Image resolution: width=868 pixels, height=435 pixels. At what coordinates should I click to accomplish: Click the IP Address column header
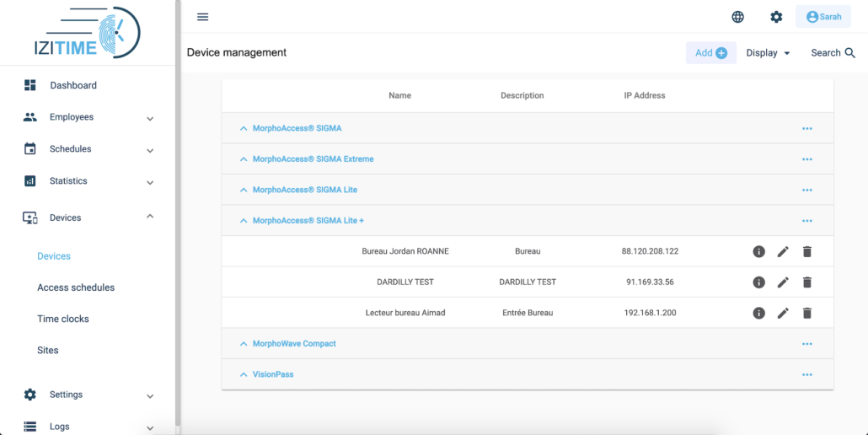pos(645,95)
